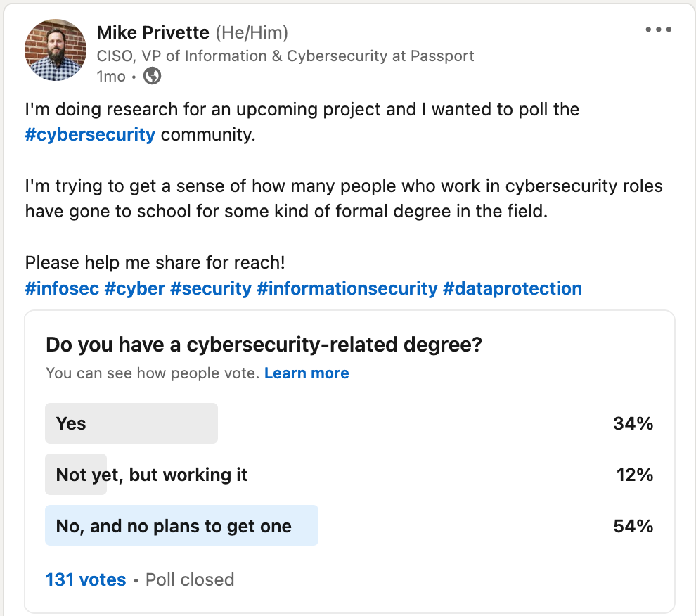Click the Learn more poll link
This screenshot has width=696, height=616.
pyautogui.click(x=307, y=373)
